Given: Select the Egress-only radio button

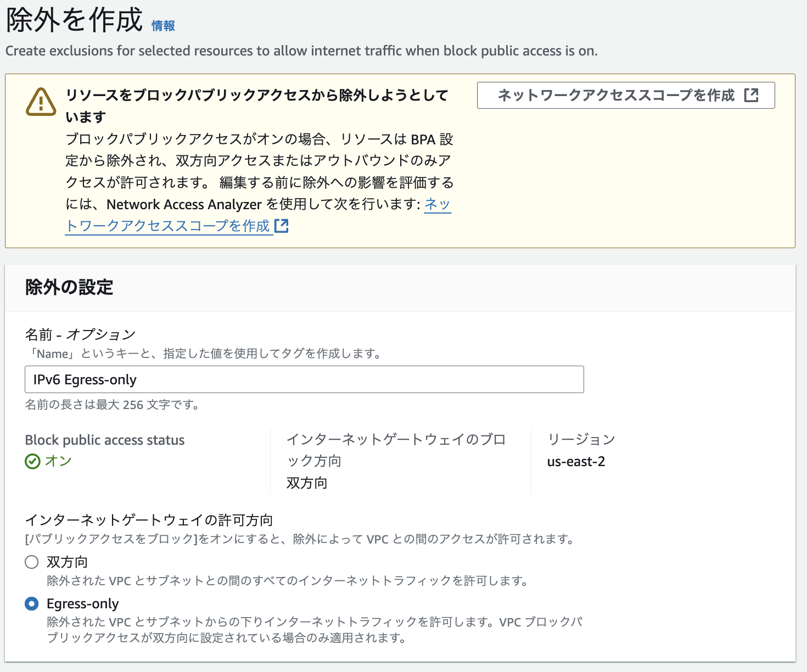Looking at the screenshot, I should (x=31, y=604).
